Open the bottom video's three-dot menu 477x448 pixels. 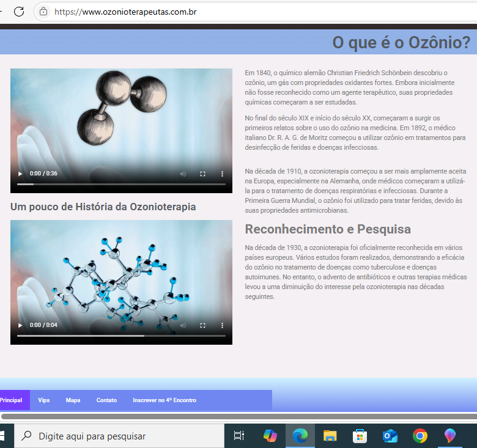coord(222,325)
